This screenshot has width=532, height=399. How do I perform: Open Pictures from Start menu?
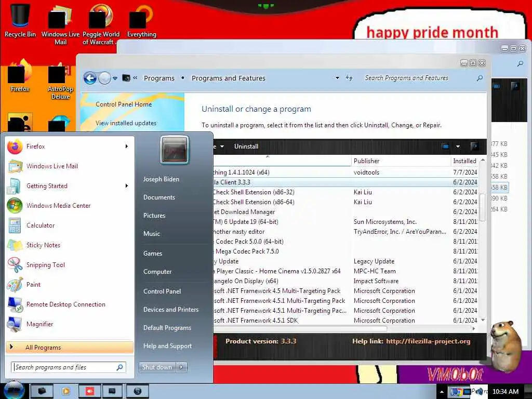[154, 216]
